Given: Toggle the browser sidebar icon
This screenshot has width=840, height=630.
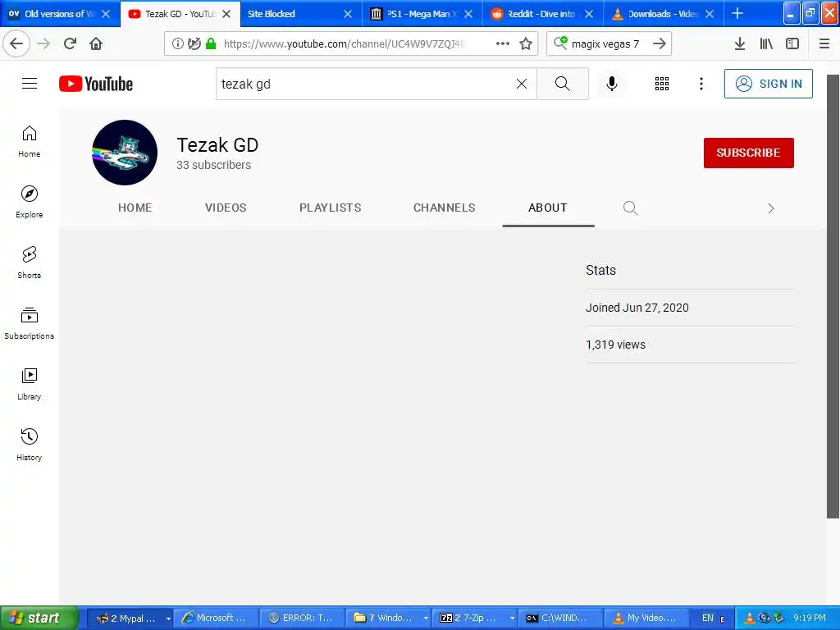Looking at the screenshot, I should 792,43.
